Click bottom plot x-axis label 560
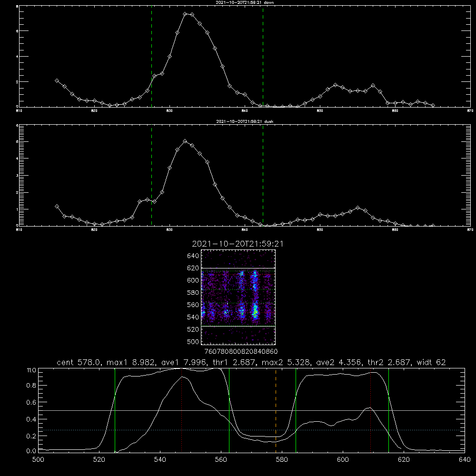Image resolution: width=476 pixels, height=476 pixels. tap(221, 460)
